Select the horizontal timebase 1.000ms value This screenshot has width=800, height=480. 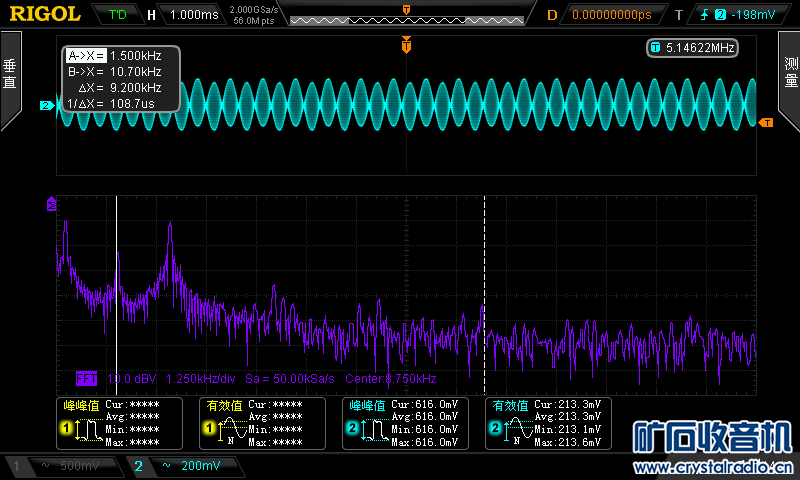point(194,14)
